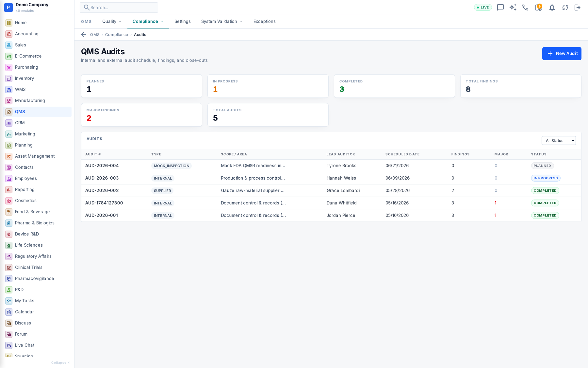588x368 pixels.
Task: Open the Purchasing cart icon
Action: point(9,67)
